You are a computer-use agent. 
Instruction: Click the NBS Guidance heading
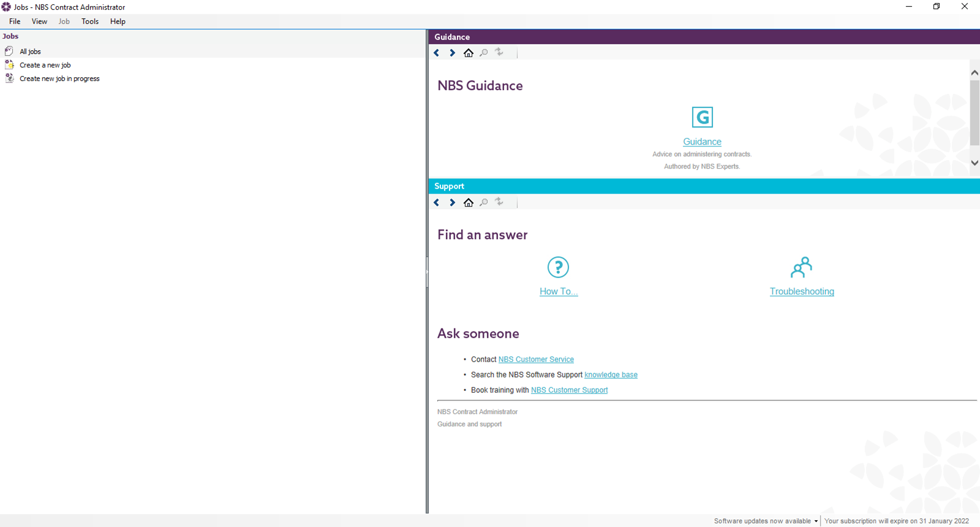480,86
